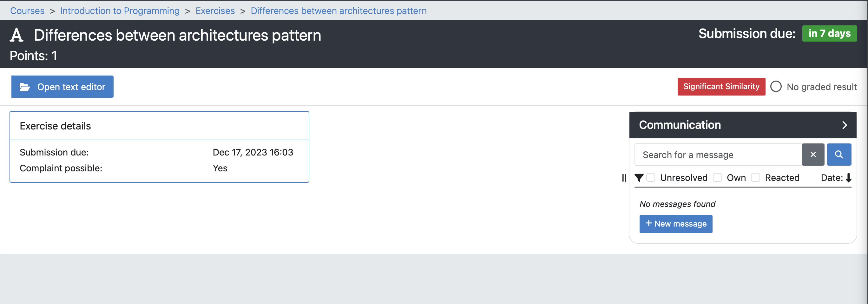
Task: Reverse the Date sort with the arrow icon
Action: tap(849, 178)
